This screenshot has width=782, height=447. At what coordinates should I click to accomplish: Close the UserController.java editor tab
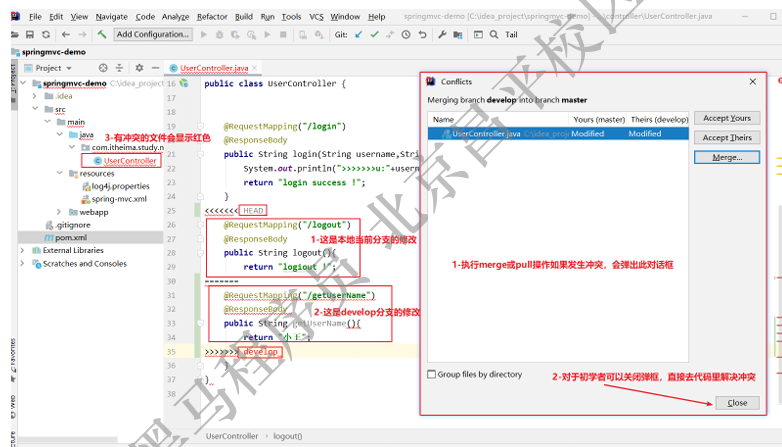click(254, 68)
